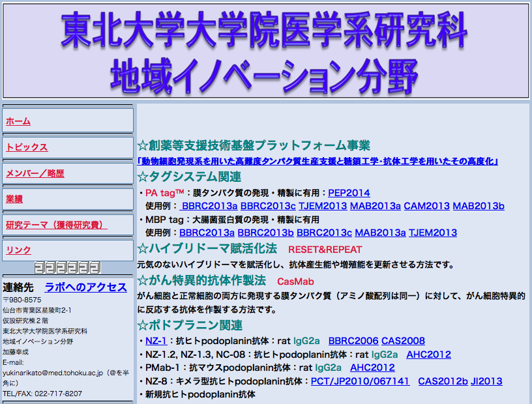Follow the CAM2013 link
The height and width of the screenshot is (404, 532).
pos(426,206)
